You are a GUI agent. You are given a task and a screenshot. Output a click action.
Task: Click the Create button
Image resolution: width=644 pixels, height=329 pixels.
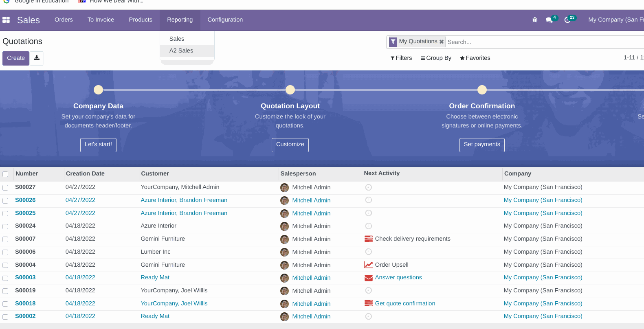point(16,58)
